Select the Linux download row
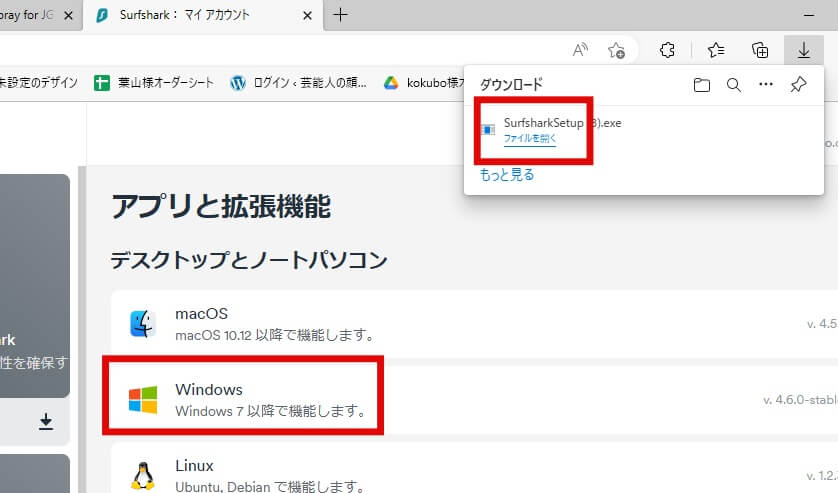838x493 pixels. click(474, 468)
